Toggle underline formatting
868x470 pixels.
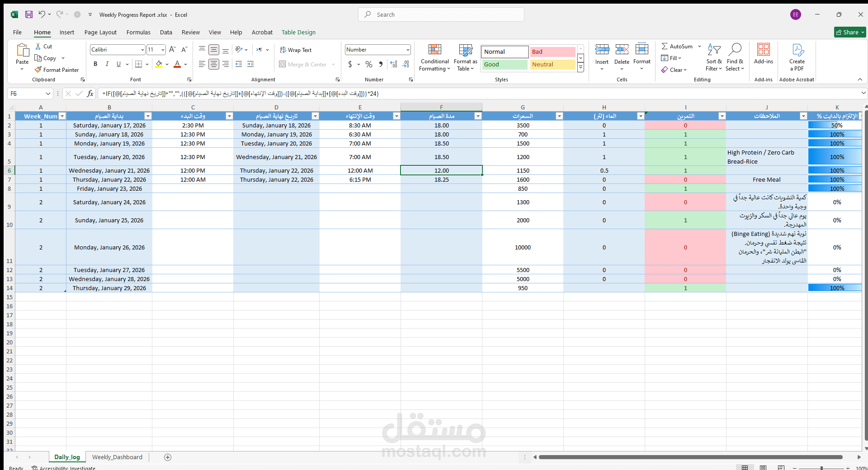(x=118, y=64)
